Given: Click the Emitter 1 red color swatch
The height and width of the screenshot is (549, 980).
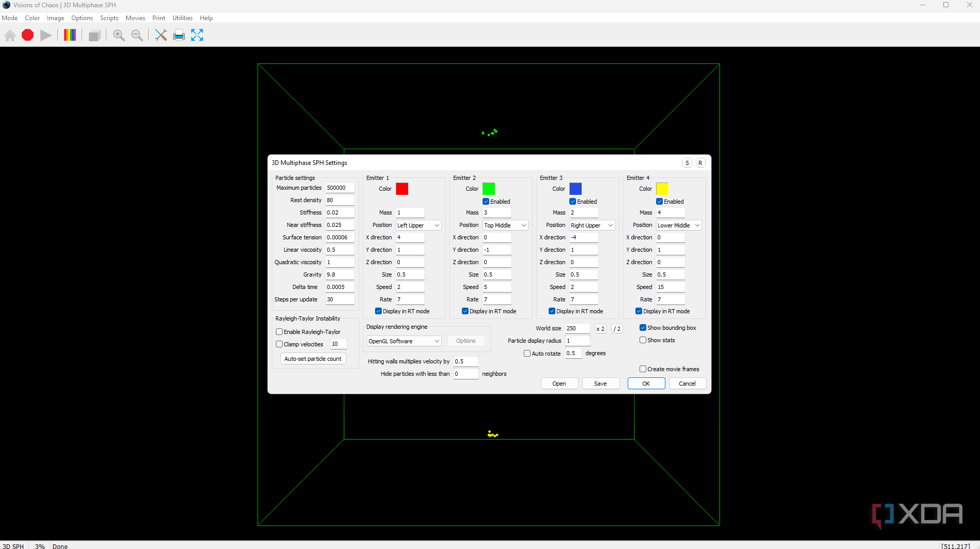Looking at the screenshot, I should (x=402, y=189).
